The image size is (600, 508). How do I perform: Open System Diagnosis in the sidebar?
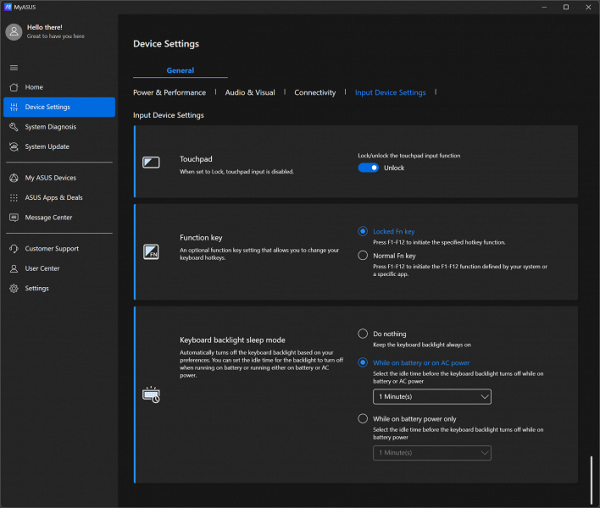pos(50,127)
